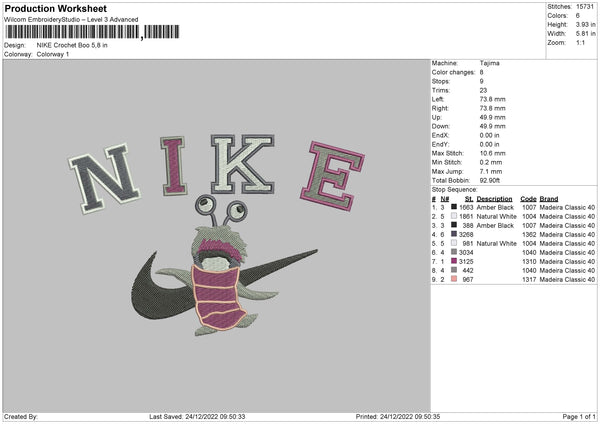Click 'Madeira Classic 40' in stop row 9

click(x=567, y=279)
